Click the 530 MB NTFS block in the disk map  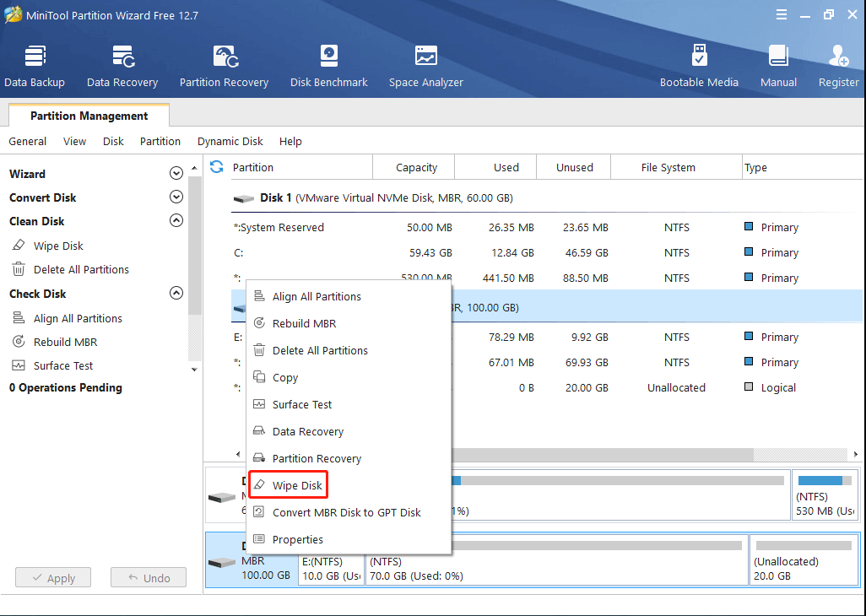825,494
